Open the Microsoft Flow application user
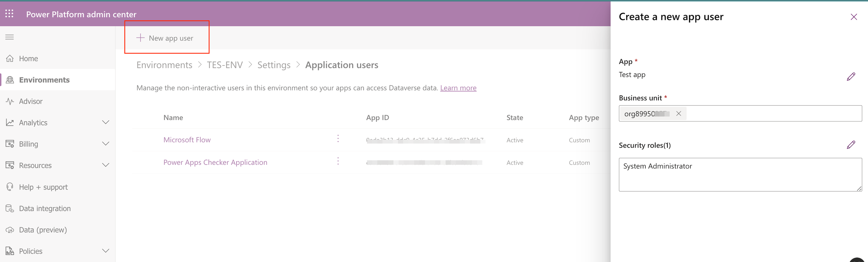868x262 pixels. [x=187, y=140]
